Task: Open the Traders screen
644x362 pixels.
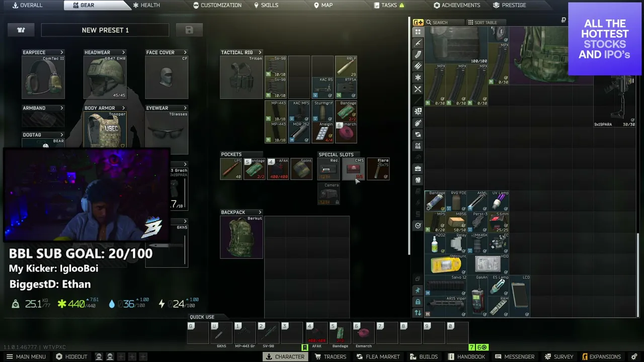Action: pyautogui.click(x=330, y=356)
